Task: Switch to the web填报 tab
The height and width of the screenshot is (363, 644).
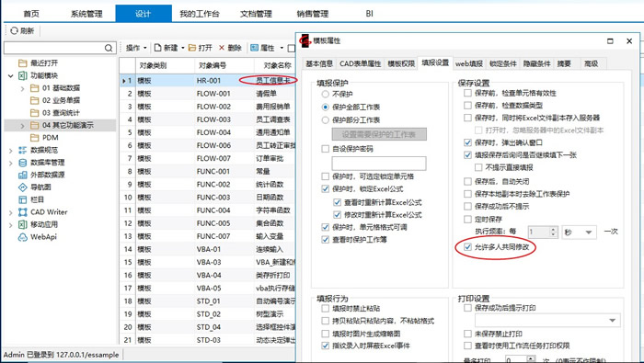Action: click(468, 63)
